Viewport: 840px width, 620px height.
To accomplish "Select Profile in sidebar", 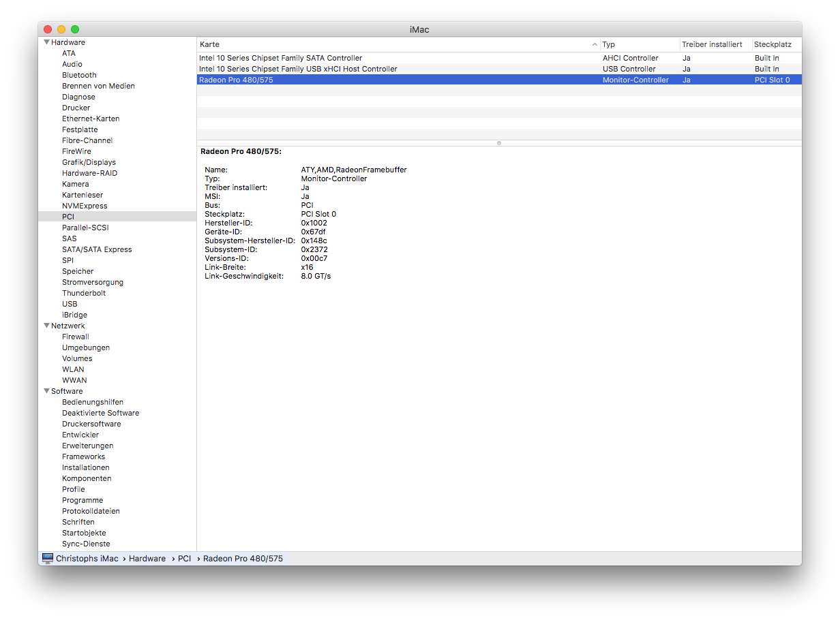I will [x=74, y=489].
